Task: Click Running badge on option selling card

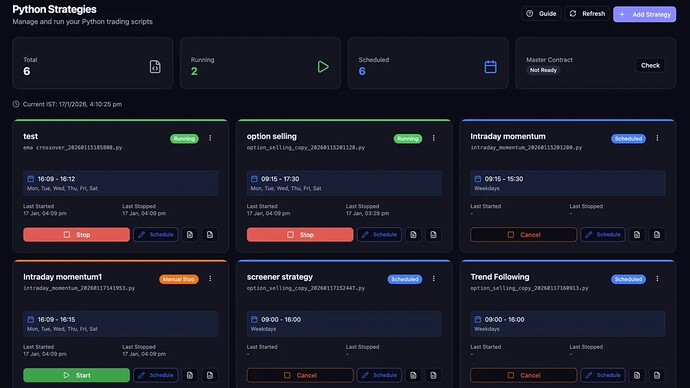Action: click(408, 139)
